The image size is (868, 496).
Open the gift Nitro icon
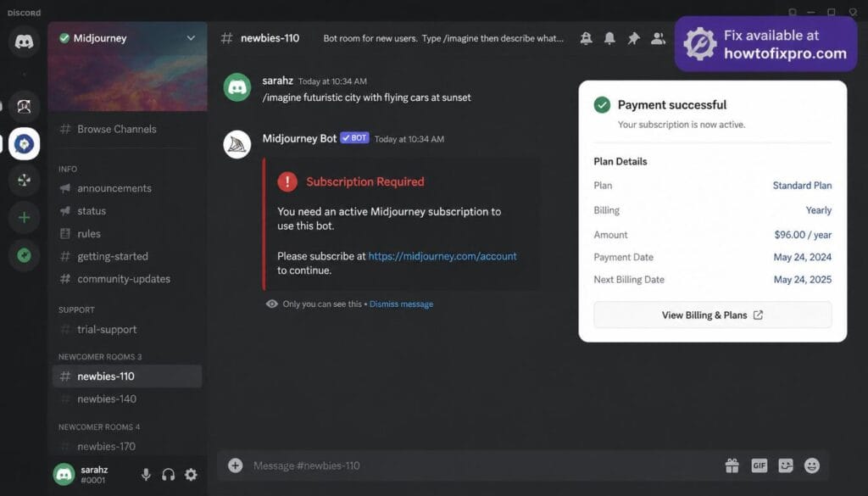732,465
